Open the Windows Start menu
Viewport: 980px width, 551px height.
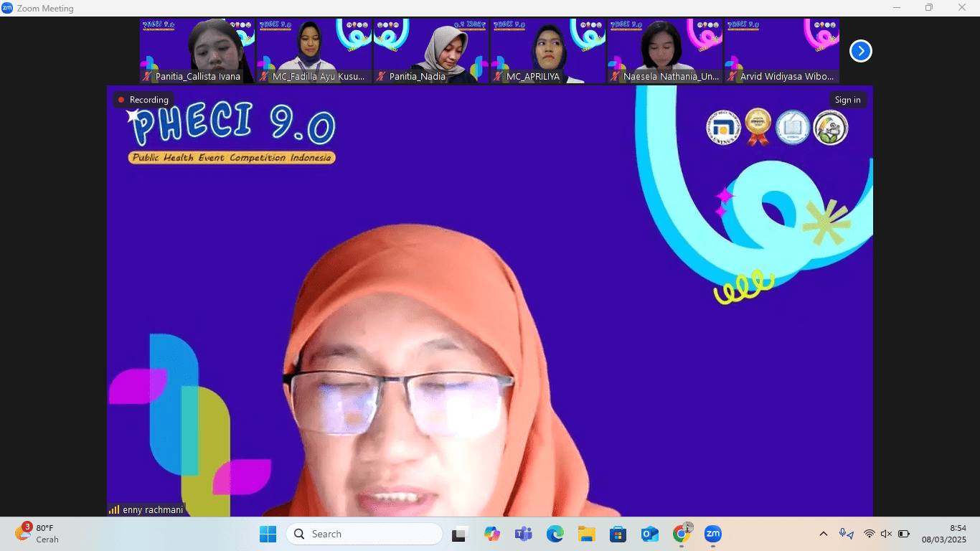point(268,534)
